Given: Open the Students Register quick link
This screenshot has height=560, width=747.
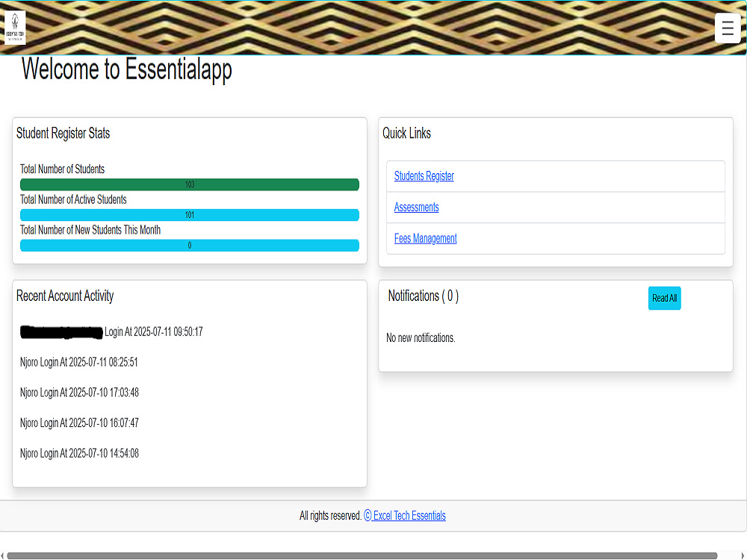Looking at the screenshot, I should [x=424, y=176].
